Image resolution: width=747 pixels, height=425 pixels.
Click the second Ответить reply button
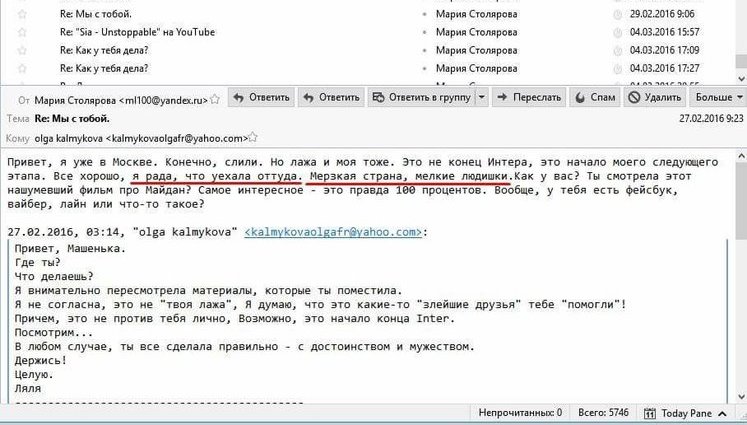(331, 98)
